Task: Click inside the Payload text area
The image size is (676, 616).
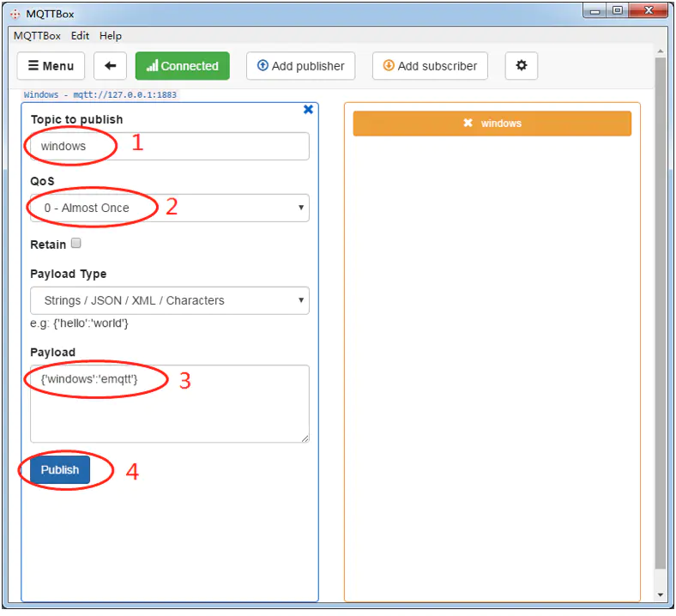Action: pos(170,403)
